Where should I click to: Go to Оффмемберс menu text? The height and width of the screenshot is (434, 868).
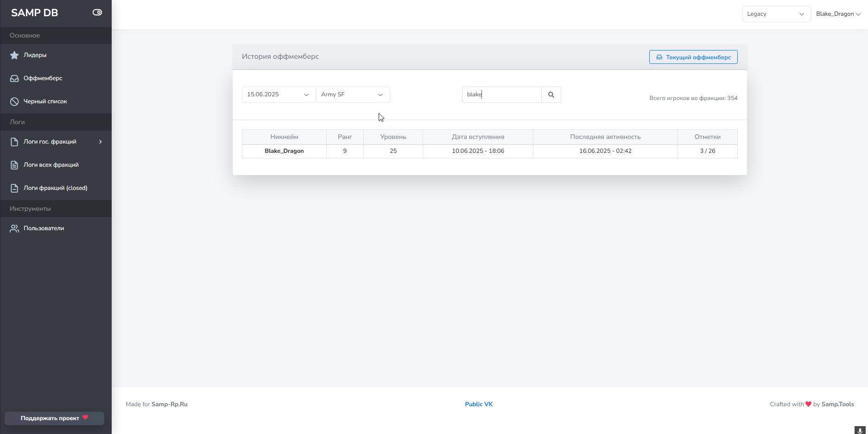43,78
